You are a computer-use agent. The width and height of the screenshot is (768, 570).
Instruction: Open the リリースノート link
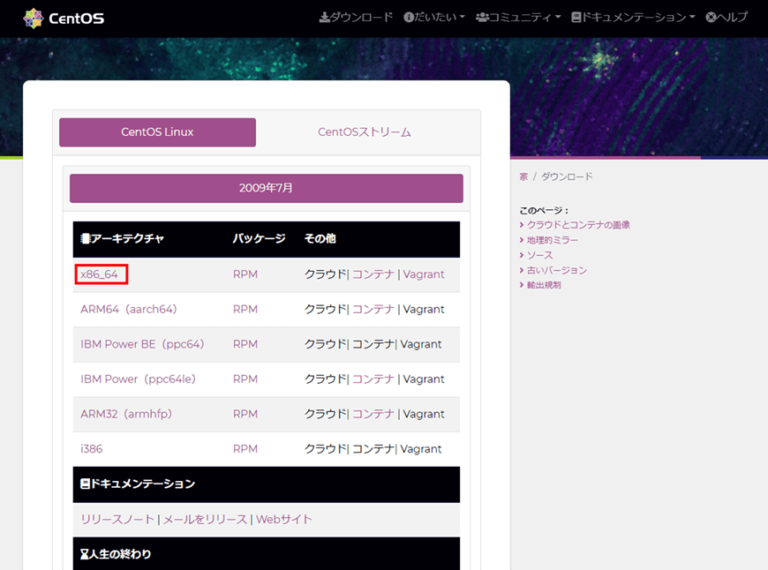(x=117, y=519)
